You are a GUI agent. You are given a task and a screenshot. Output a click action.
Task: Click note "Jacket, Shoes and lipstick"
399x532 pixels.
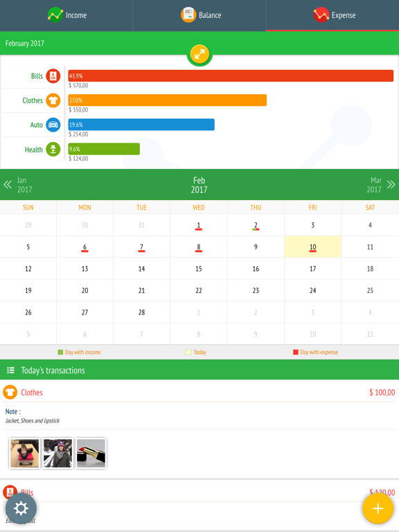pyautogui.click(x=33, y=420)
